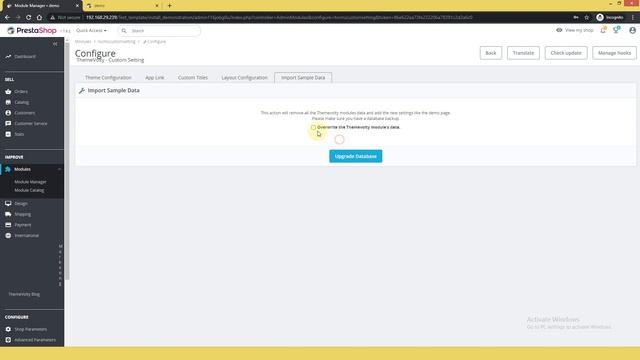Click the Upgrade Database button
The height and width of the screenshot is (360, 640).
click(356, 156)
